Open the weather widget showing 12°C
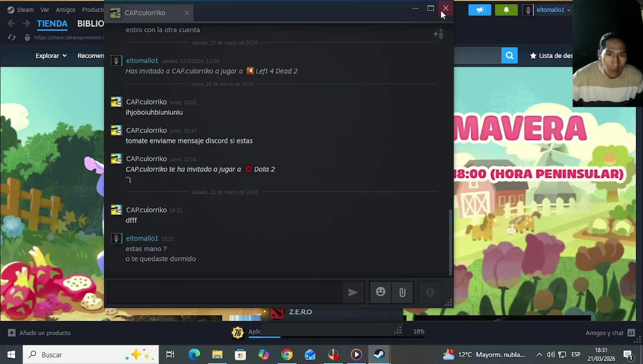Screen dimensions: 643x364 (x=484, y=355)
